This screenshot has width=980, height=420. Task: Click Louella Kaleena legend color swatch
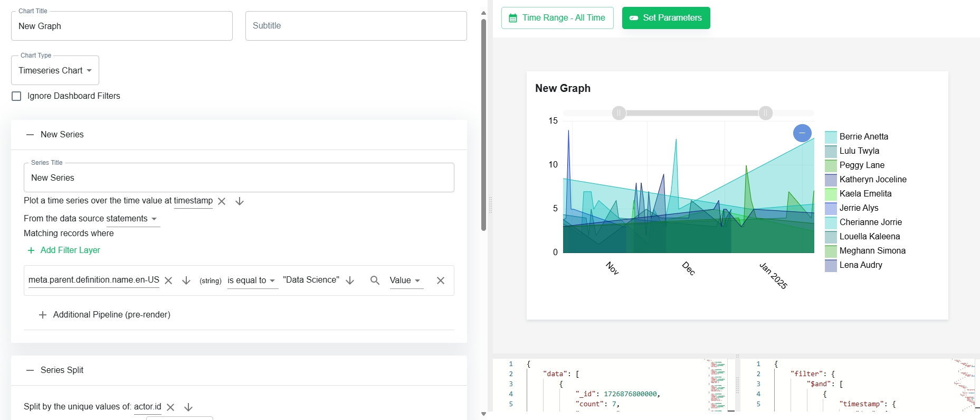(831, 237)
